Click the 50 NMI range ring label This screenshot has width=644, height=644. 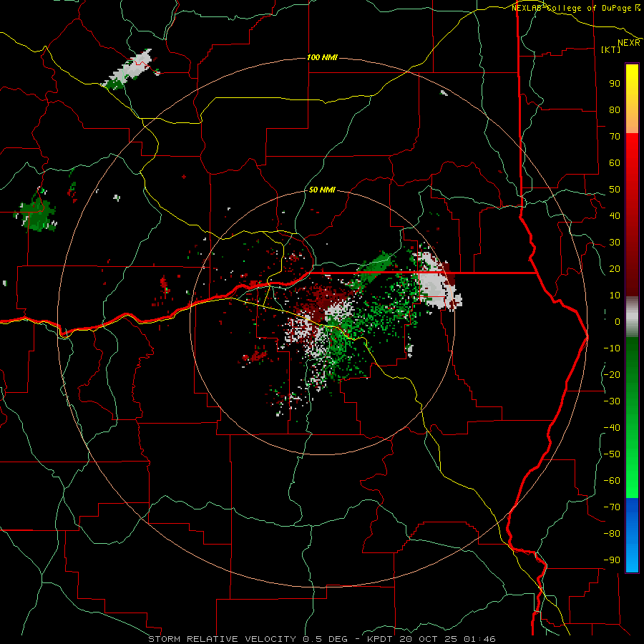tap(322, 190)
